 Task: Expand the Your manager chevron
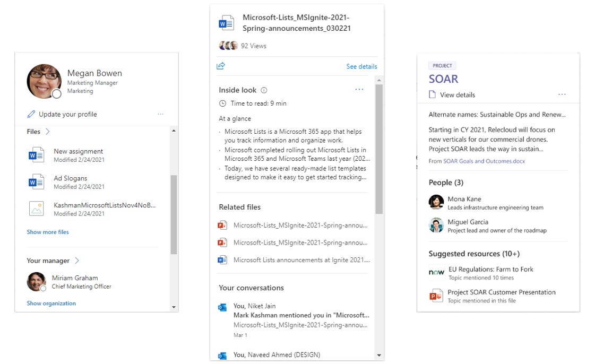(x=77, y=261)
